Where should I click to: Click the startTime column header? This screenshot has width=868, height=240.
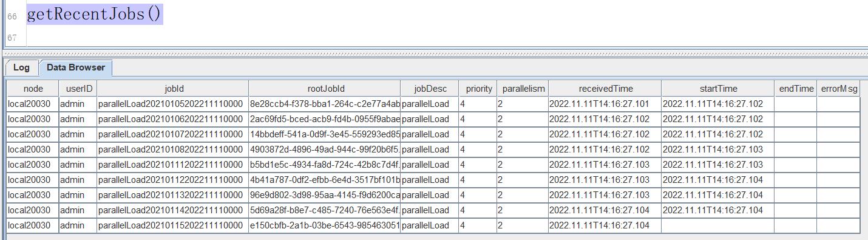point(718,89)
